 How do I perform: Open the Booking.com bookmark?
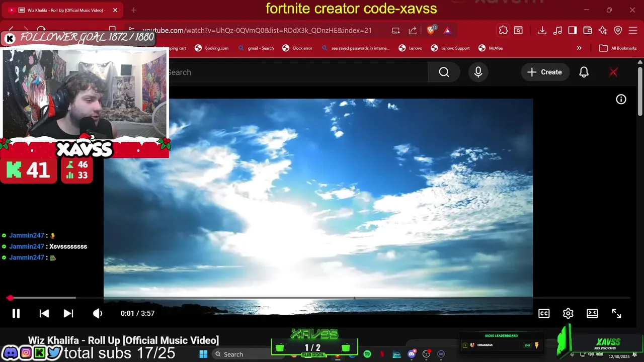[211, 48]
